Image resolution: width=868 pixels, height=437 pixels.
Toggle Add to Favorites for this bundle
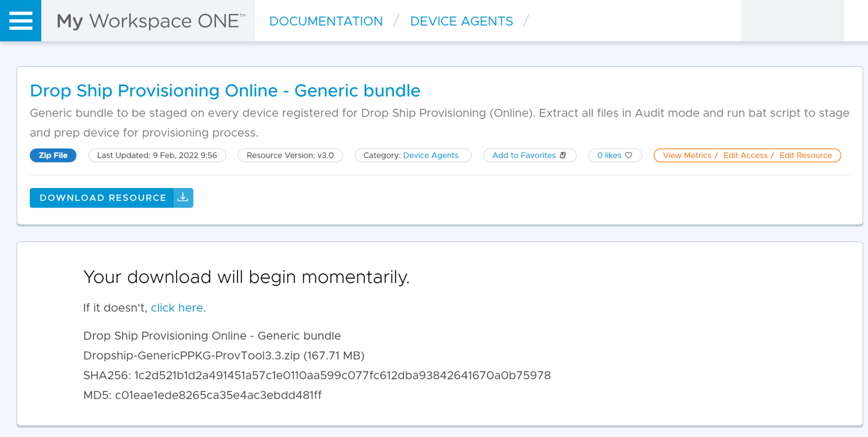(525, 155)
